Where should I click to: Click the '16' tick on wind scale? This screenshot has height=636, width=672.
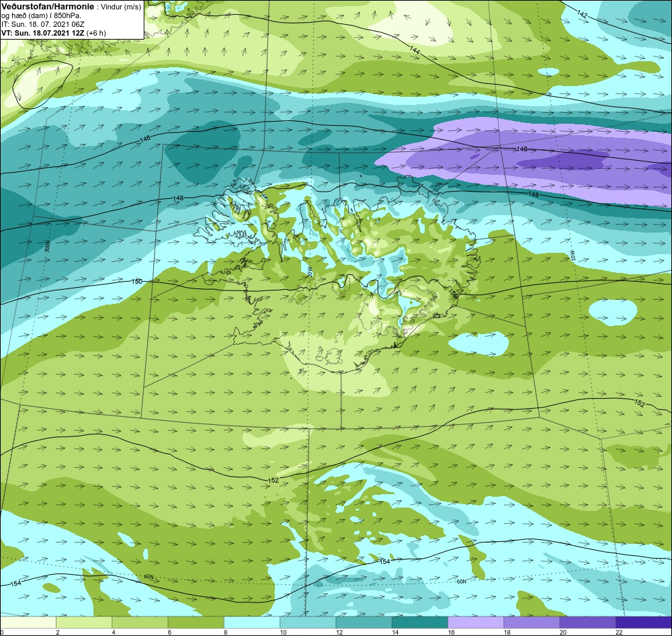(x=451, y=632)
